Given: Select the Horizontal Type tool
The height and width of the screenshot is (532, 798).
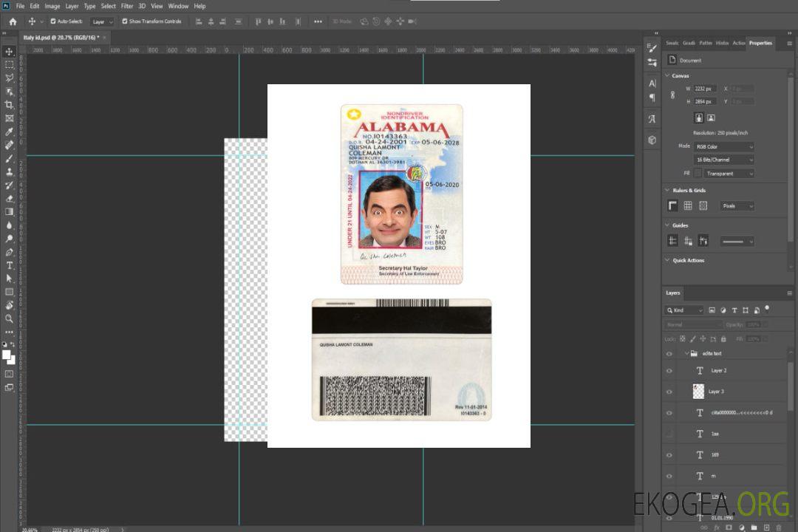Looking at the screenshot, I should pyautogui.click(x=9, y=265).
